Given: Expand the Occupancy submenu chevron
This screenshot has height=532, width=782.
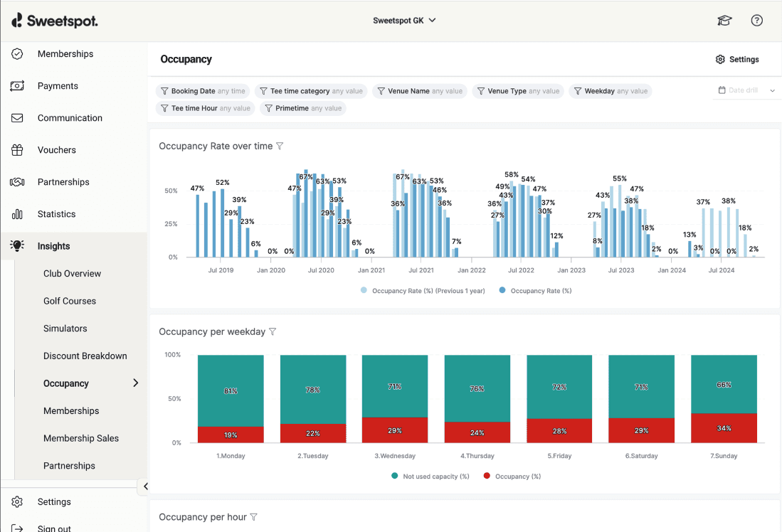Looking at the screenshot, I should coord(136,383).
